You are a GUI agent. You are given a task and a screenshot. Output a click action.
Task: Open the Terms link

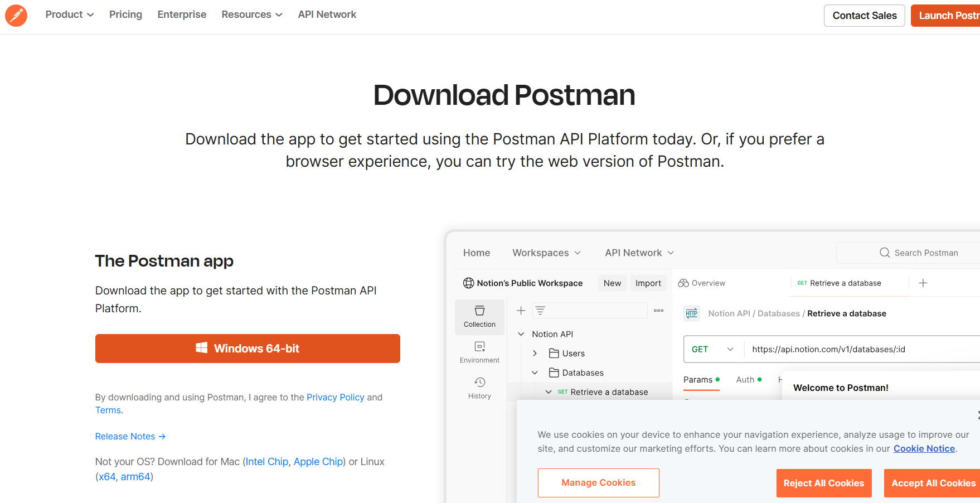108,410
